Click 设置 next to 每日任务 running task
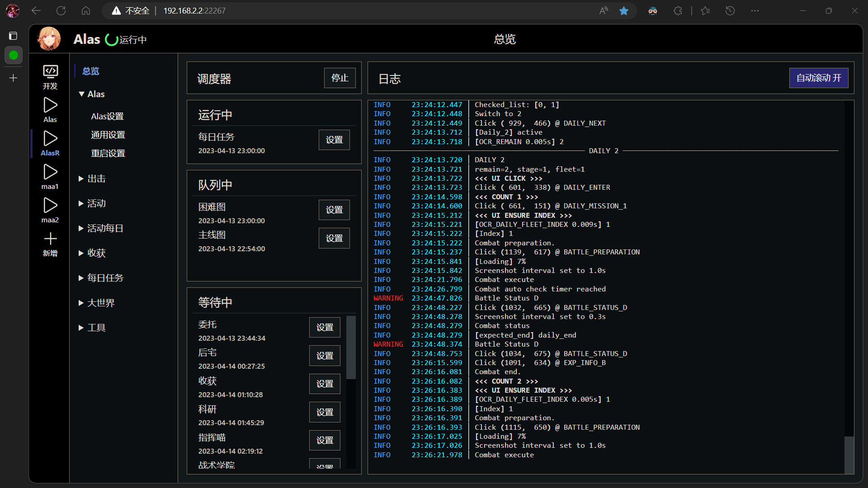 [334, 140]
